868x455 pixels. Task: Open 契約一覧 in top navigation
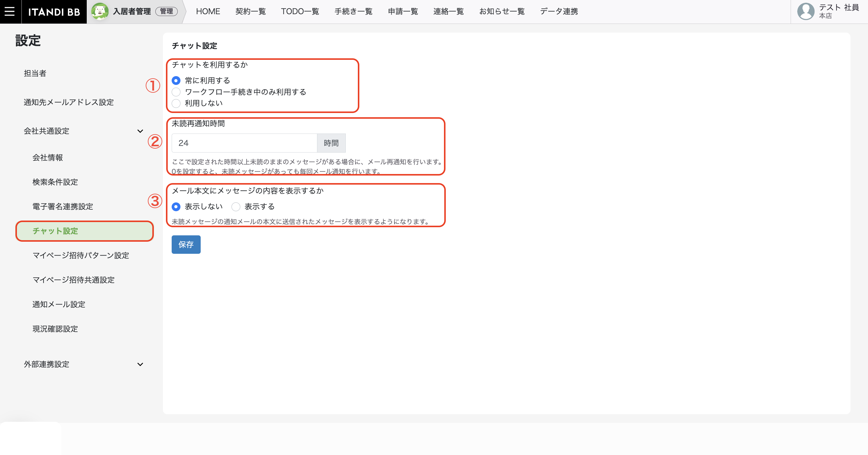(250, 11)
